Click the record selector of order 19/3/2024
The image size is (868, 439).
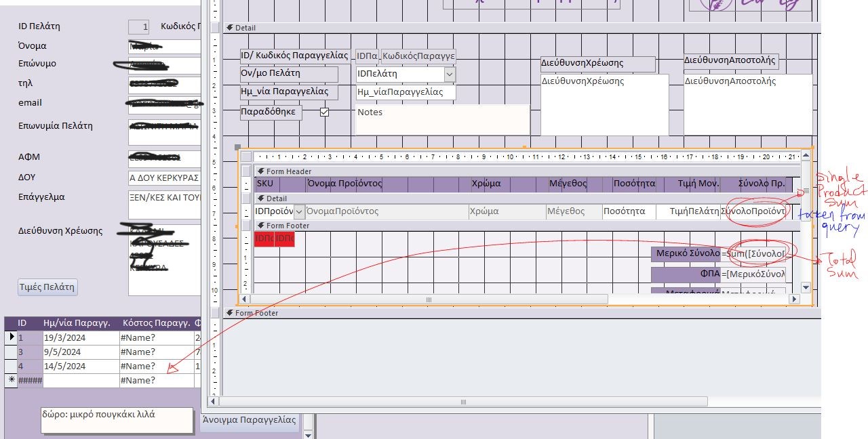[11, 337]
